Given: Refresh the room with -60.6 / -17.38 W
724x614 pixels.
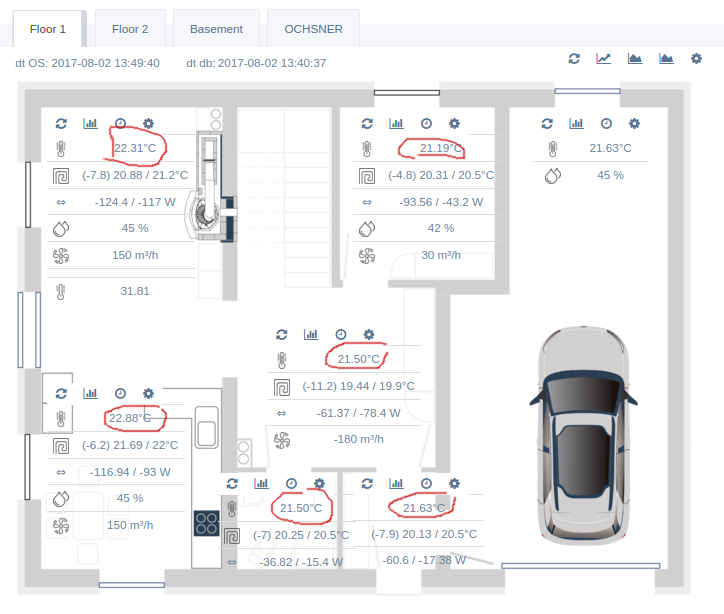Looking at the screenshot, I should [367, 484].
